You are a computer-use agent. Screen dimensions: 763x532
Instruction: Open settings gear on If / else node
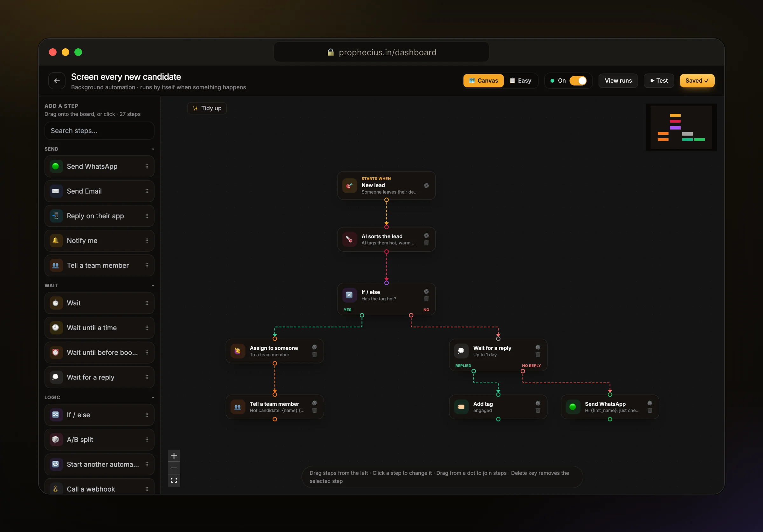click(x=426, y=291)
